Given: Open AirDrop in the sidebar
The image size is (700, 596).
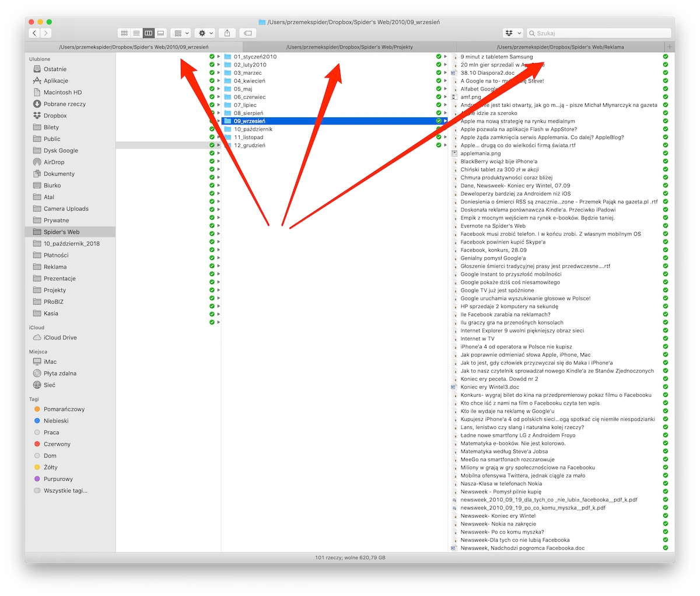Looking at the screenshot, I should [54, 162].
